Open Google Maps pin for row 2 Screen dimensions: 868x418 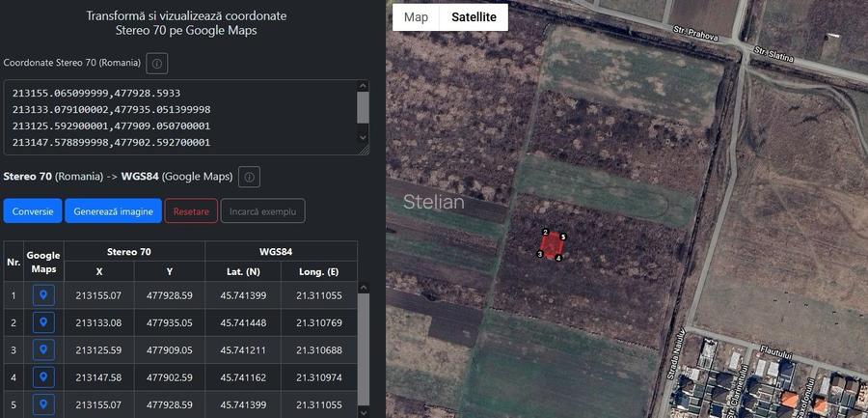(43, 322)
